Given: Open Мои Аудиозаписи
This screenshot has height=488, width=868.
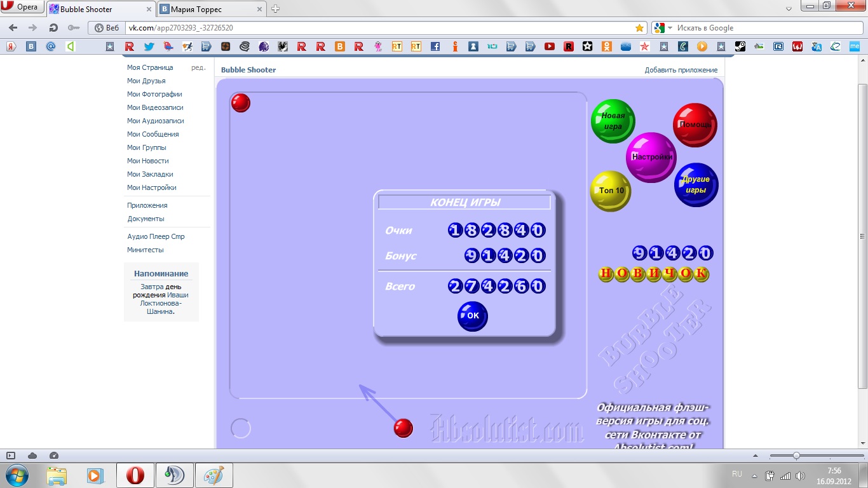Looking at the screenshot, I should pyautogui.click(x=156, y=121).
